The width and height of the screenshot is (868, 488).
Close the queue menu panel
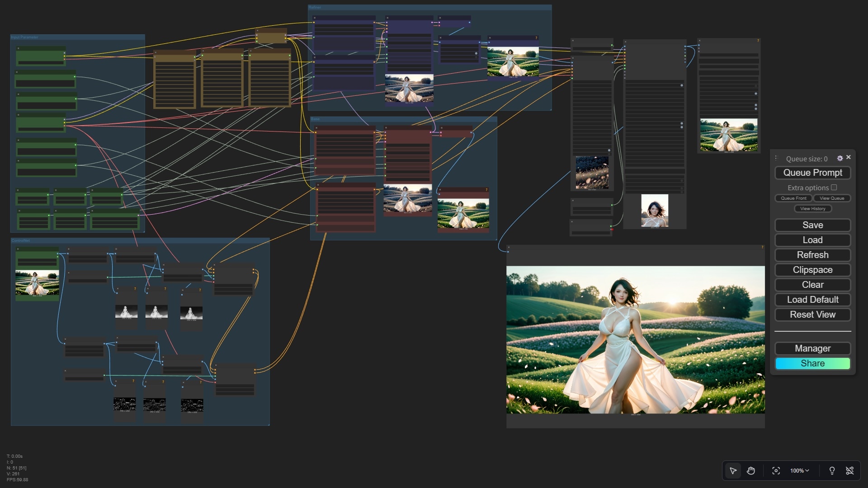coord(849,157)
